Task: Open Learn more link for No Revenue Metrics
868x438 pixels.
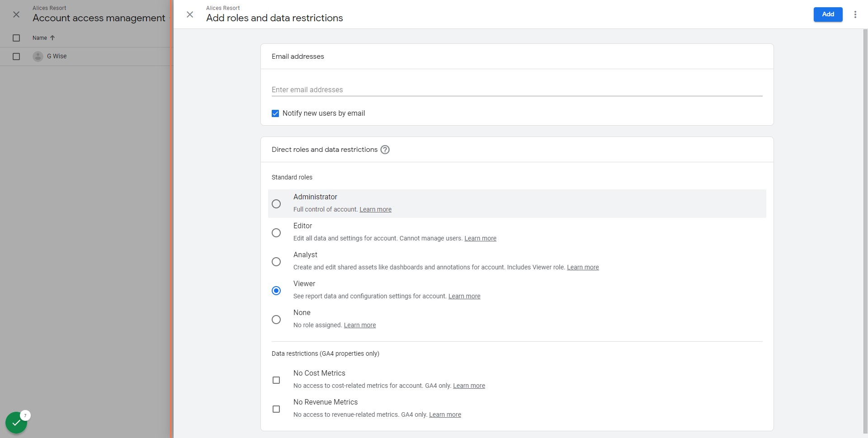Action: [x=445, y=414]
